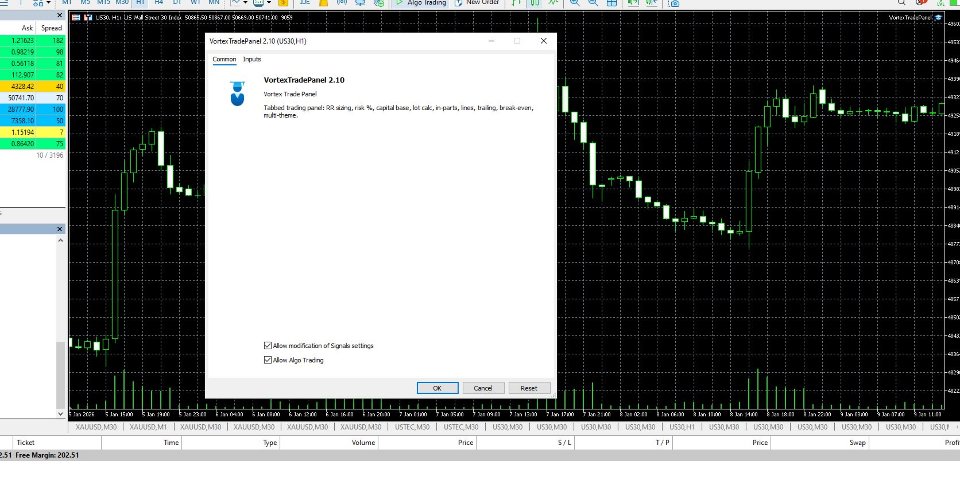Sort by the Spread column header
The height and width of the screenshot is (496, 960).
pyautogui.click(x=51, y=28)
